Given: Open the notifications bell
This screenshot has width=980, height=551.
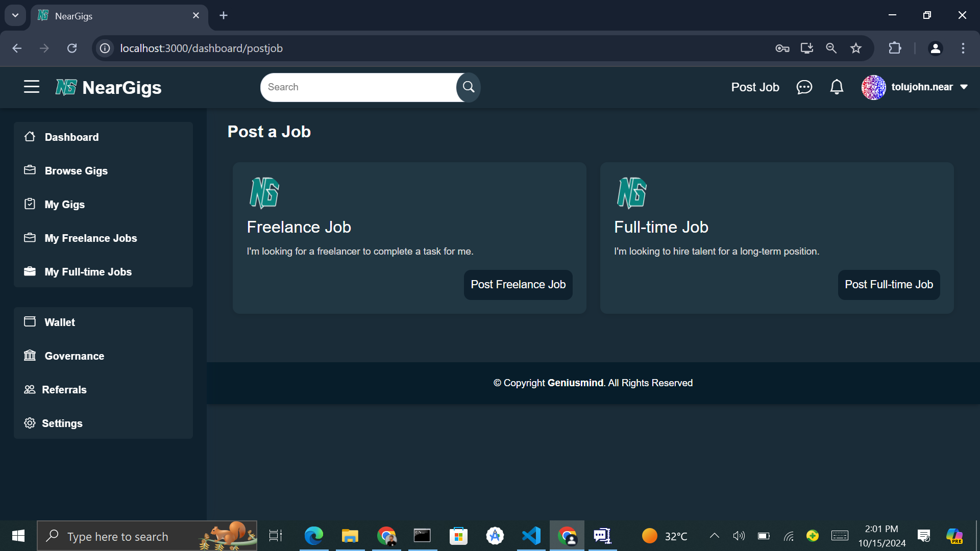Looking at the screenshot, I should (837, 87).
